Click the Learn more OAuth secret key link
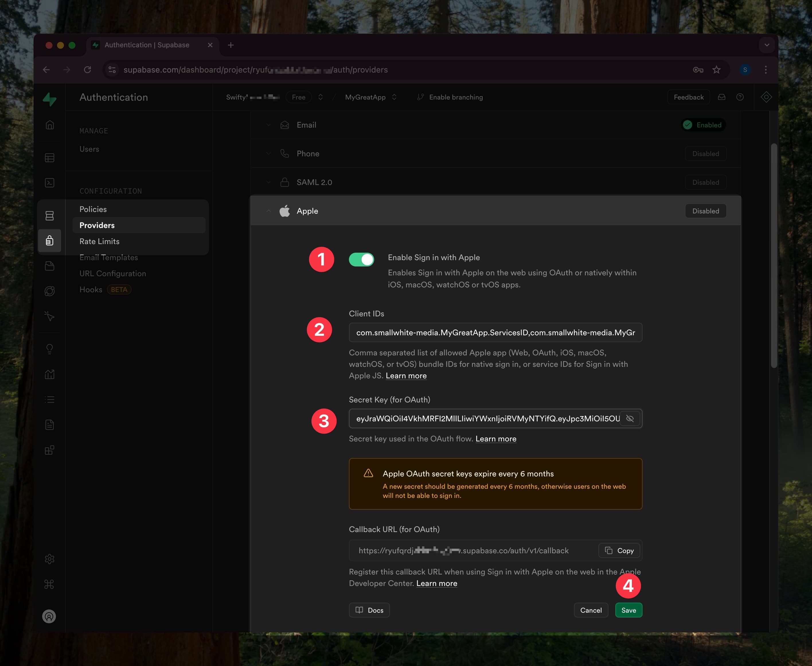Image resolution: width=812 pixels, height=666 pixels. 496,439
